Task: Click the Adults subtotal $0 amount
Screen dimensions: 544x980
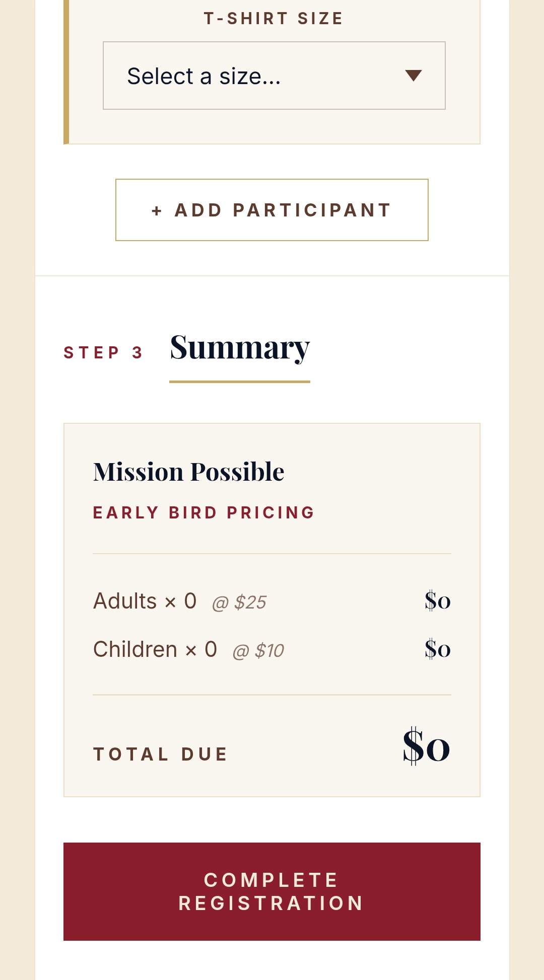Action: (x=438, y=600)
